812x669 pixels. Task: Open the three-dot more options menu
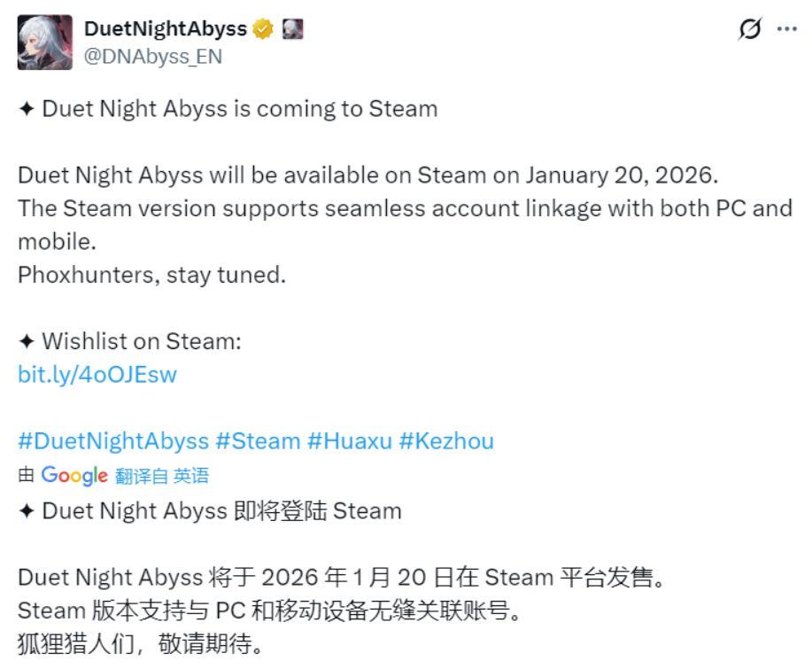(786, 29)
